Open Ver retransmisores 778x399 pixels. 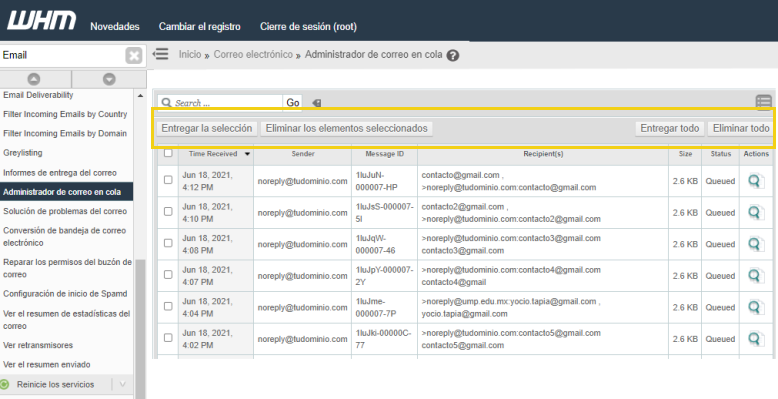(x=38, y=345)
